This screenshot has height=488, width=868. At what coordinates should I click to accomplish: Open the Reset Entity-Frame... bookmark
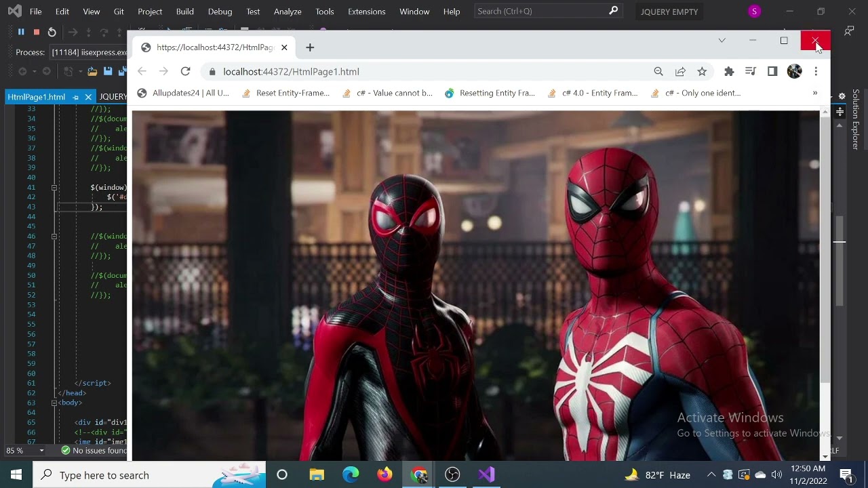[x=285, y=93]
